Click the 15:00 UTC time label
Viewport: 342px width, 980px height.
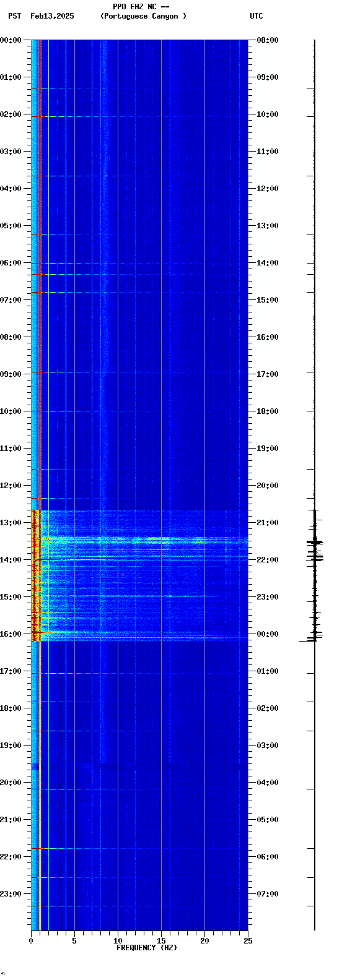[267, 300]
